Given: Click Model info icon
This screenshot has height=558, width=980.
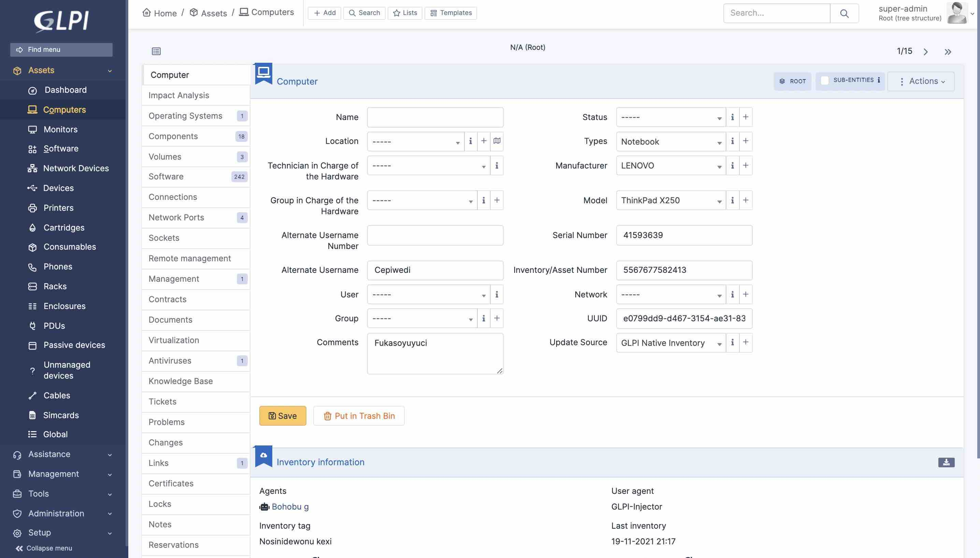Looking at the screenshot, I should [732, 200].
